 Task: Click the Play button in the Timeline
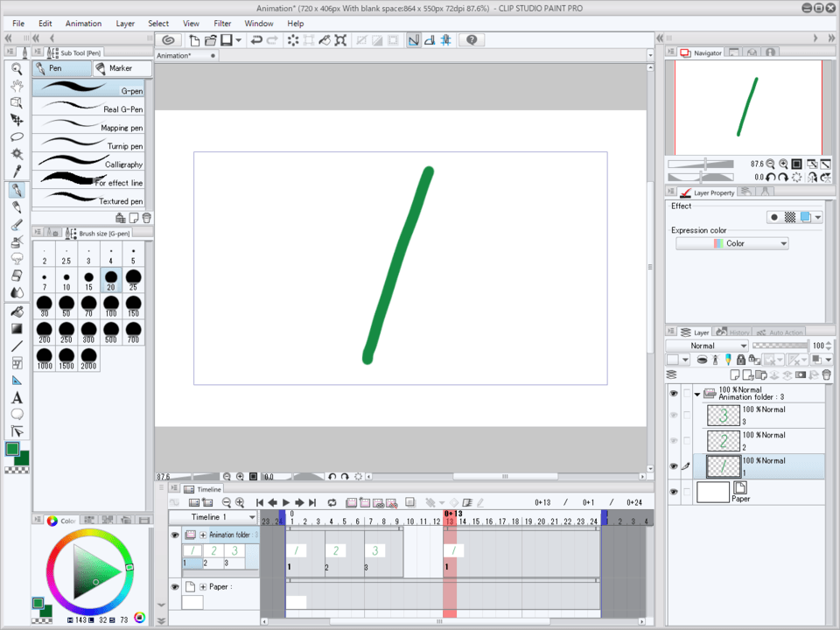(286, 502)
